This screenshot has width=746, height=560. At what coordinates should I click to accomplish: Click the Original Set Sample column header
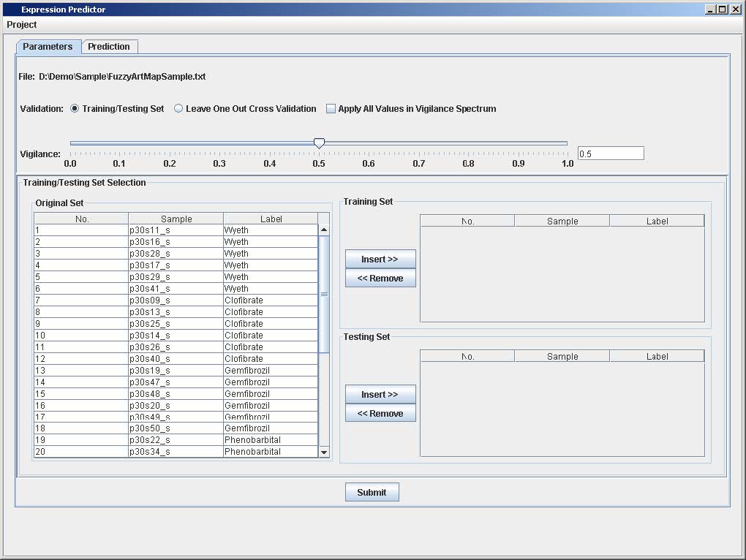pos(176,219)
